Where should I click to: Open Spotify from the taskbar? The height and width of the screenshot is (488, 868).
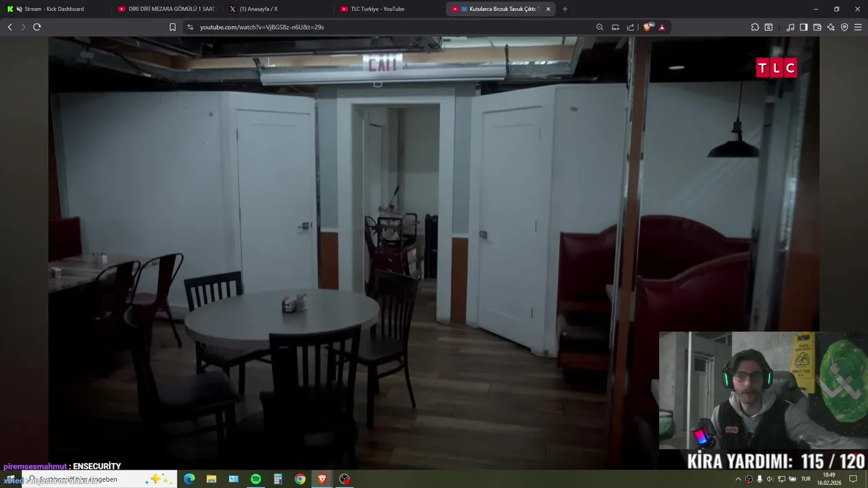256,479
